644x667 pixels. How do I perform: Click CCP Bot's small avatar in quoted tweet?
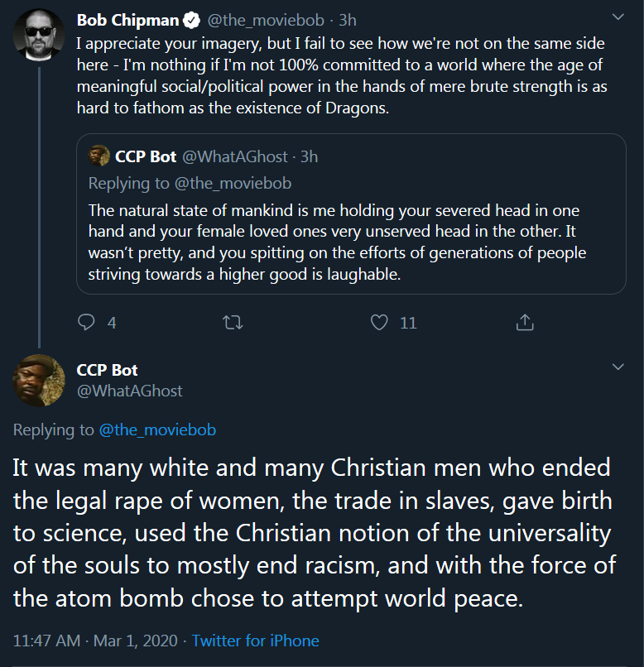tap(99, 156)
